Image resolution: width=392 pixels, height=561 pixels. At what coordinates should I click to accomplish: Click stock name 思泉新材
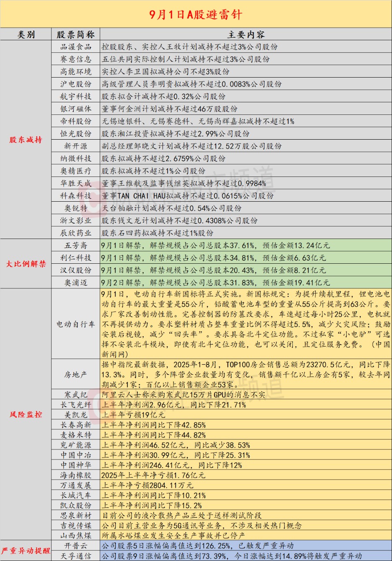tap(76, 515)
